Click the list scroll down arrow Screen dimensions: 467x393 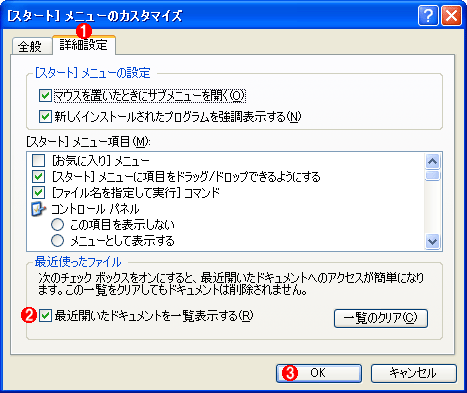433,241
